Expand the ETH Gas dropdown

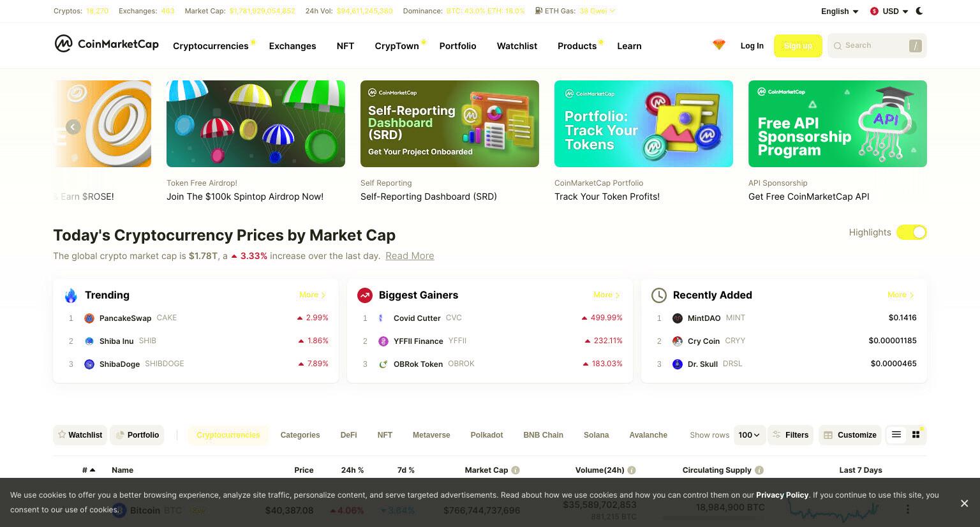[x=597, y=11]
